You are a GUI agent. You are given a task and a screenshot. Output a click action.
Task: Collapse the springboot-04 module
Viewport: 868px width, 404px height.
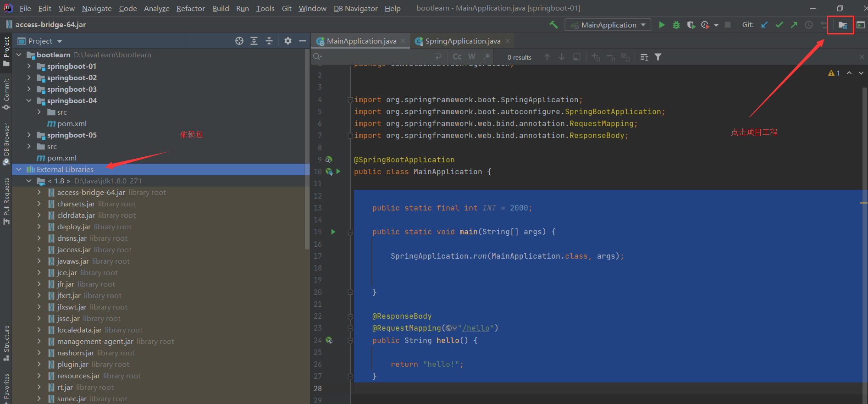pyautogui.click(x=29, y=100)
